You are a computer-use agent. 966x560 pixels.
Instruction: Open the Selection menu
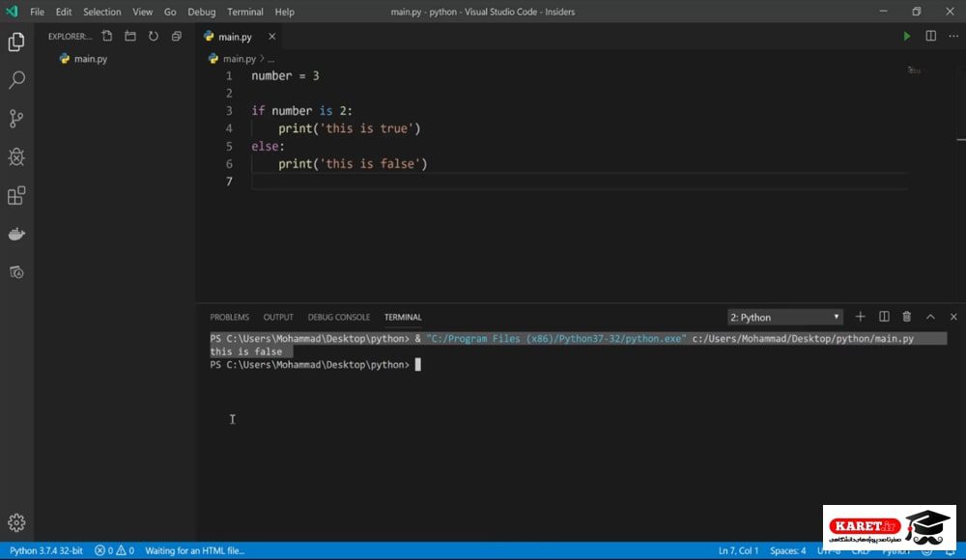[x=102, y=12]
